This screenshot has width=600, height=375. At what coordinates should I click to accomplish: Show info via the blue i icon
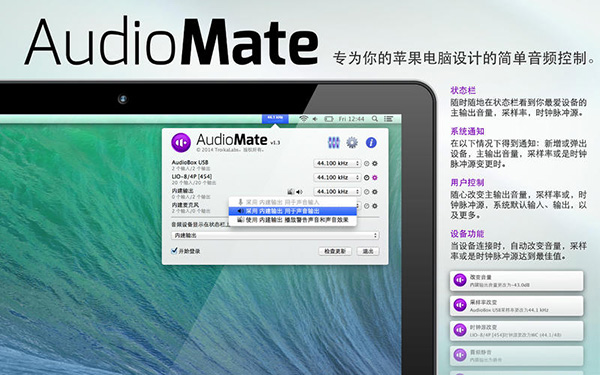[371, 143]
